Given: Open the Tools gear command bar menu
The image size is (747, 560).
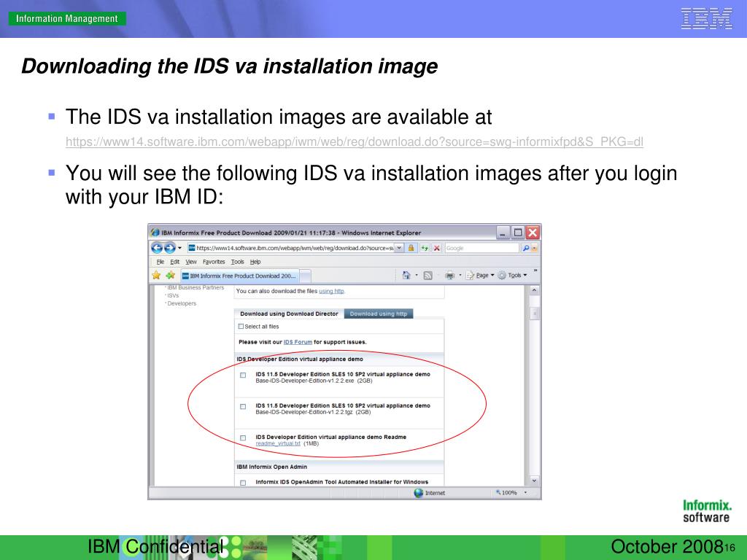Looking at the screenshot, I should (512, 275).
